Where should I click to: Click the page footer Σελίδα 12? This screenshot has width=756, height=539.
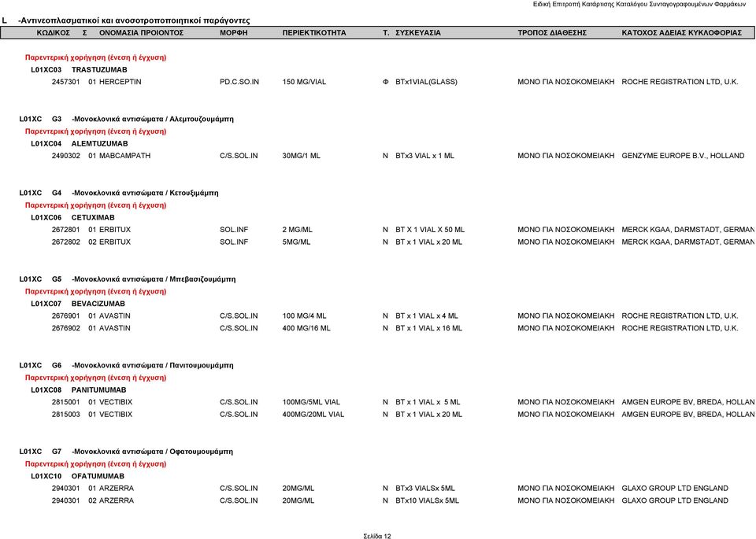[x=377, y=536]
